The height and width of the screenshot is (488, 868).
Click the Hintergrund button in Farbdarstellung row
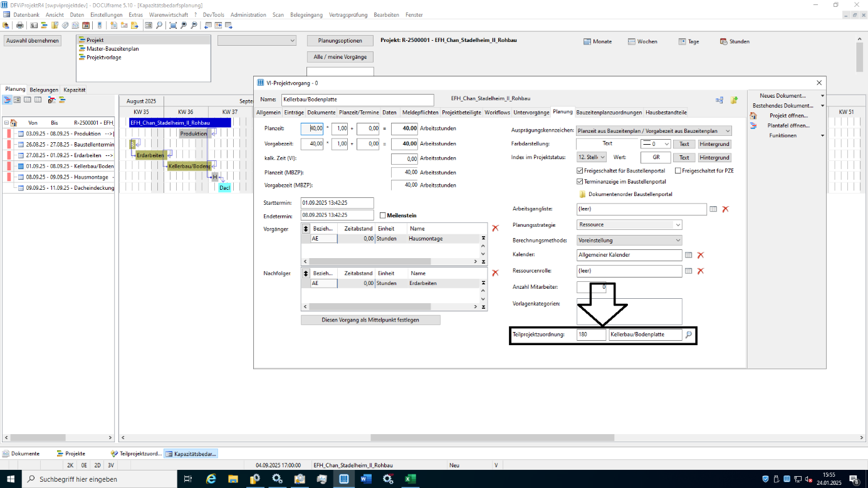714,144
